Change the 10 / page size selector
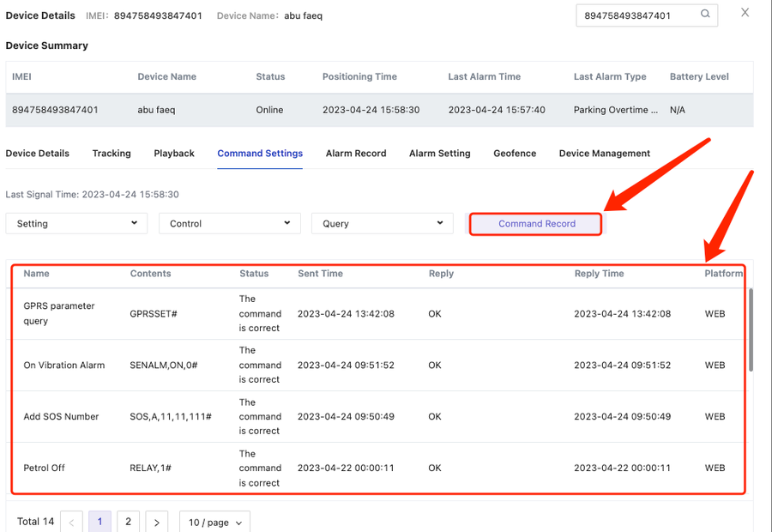 coord(214,522)
